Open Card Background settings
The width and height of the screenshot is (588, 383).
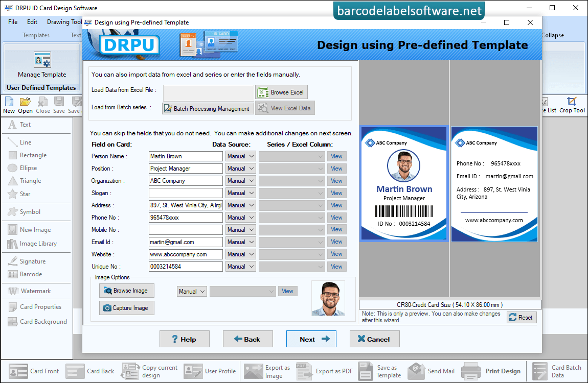click(37, 322)
